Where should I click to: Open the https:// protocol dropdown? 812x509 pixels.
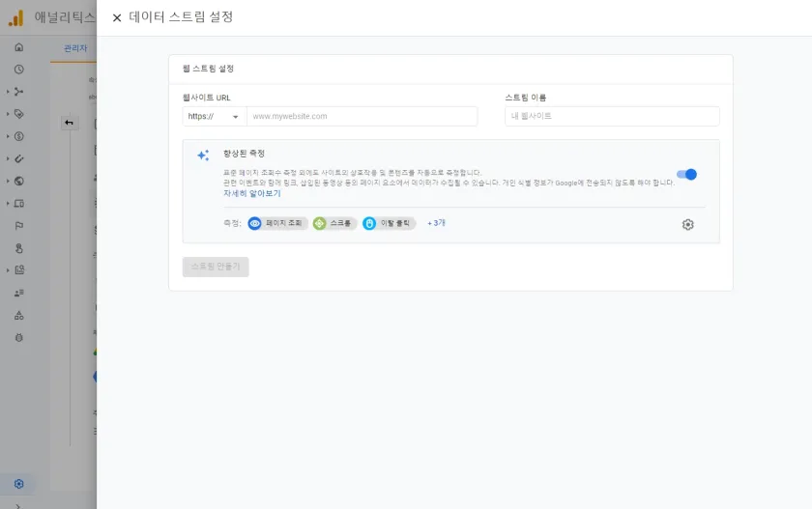215,117
